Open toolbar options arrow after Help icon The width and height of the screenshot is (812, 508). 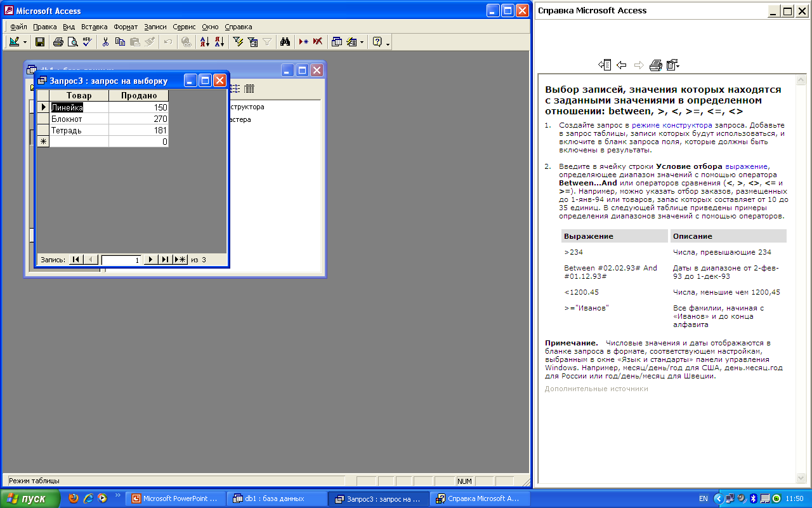[x=388, y=43]
